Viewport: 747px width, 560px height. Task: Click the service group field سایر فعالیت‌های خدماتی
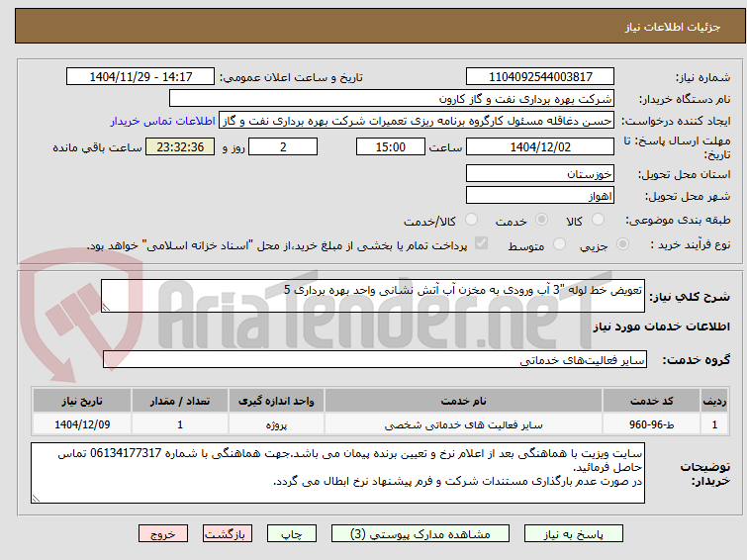point(374,360)
